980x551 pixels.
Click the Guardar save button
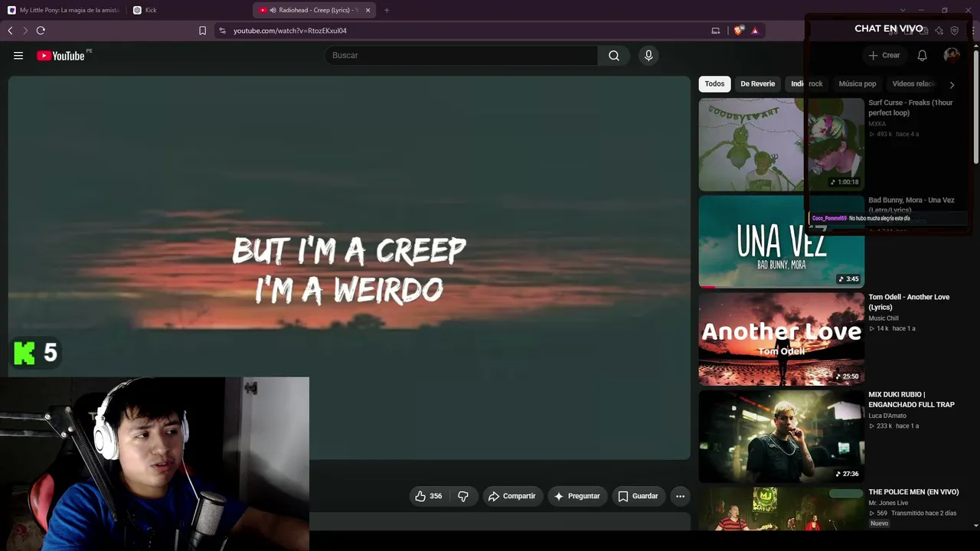pyautogui.click(x=639, y=496)
